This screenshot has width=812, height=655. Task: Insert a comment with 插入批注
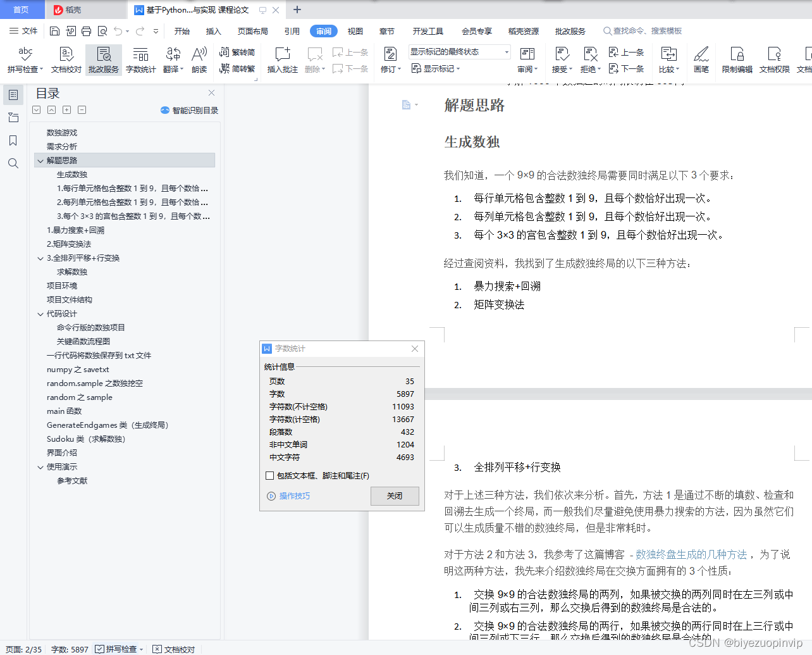[282, 60]
